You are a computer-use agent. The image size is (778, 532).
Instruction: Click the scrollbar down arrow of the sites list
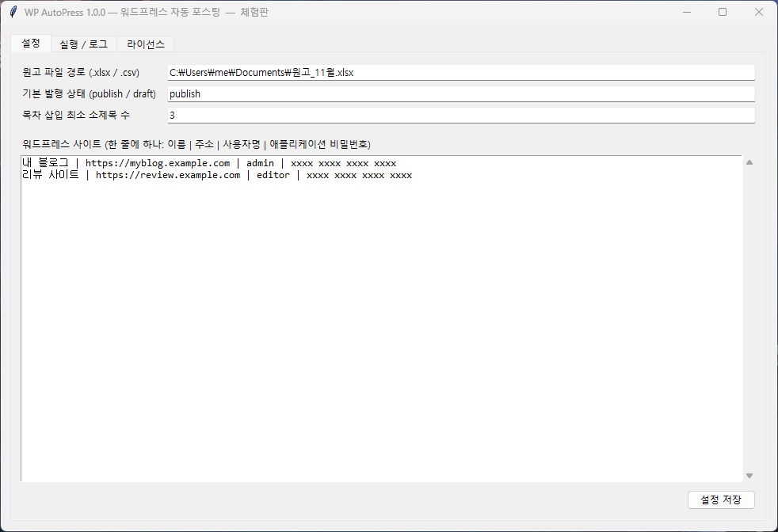pyautogui.click(x=749, y=476)
